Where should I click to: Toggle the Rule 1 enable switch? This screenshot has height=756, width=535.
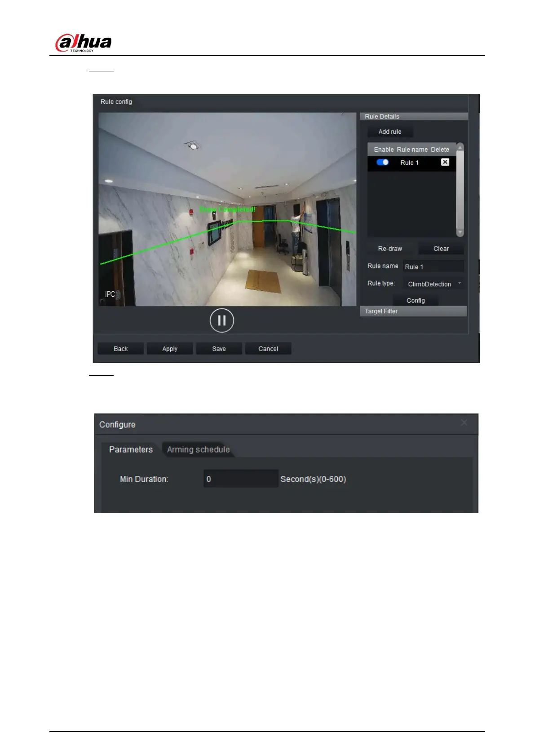[x=382, y=162]
